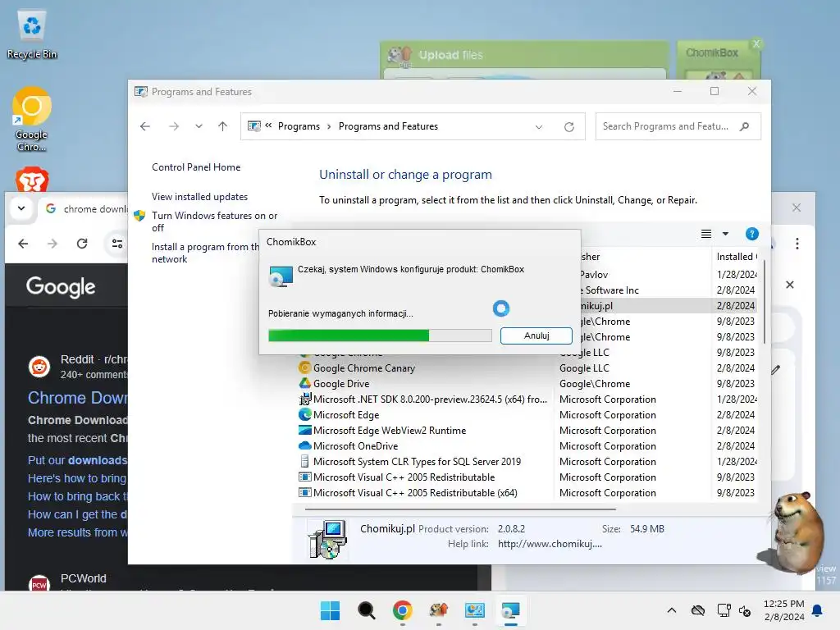Select Microsoft OneDrive in the list
840x630 pixels.
(x=355, y=445)
